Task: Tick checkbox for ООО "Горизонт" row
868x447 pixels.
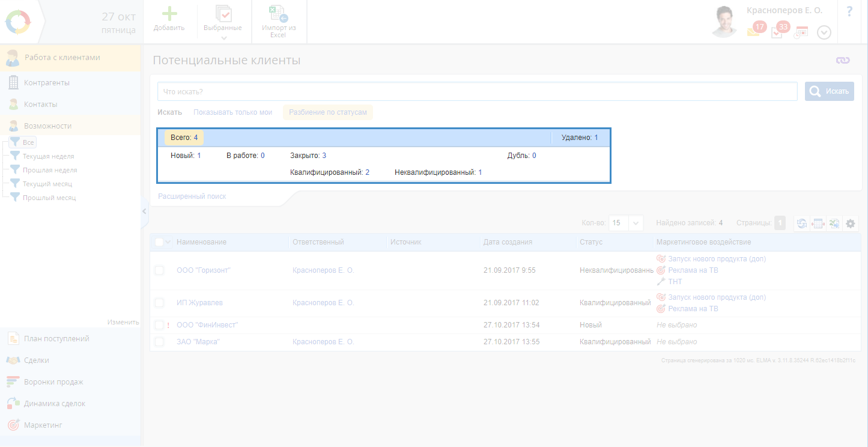Action: [159, 270]
